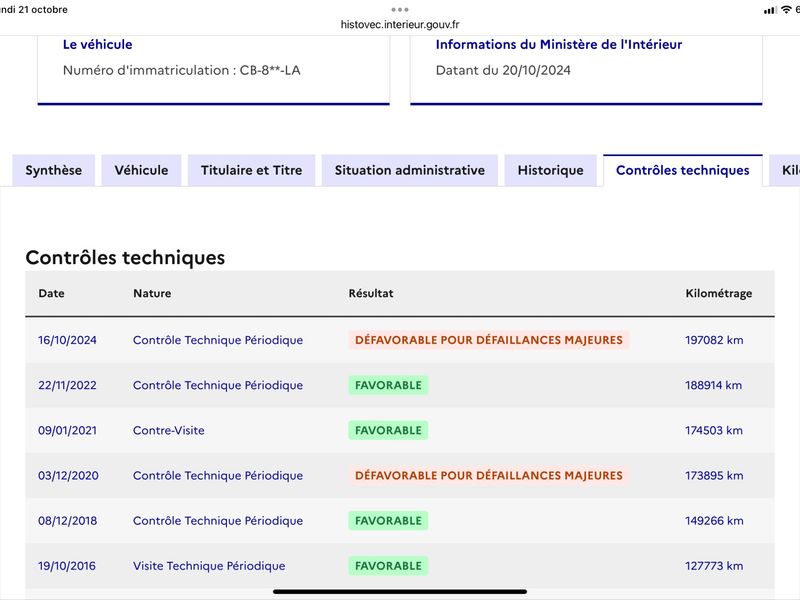Switch to the Véhicule tab
Image resolution: width=800 pixels, height=600 pixels.
tap(141, 170)
